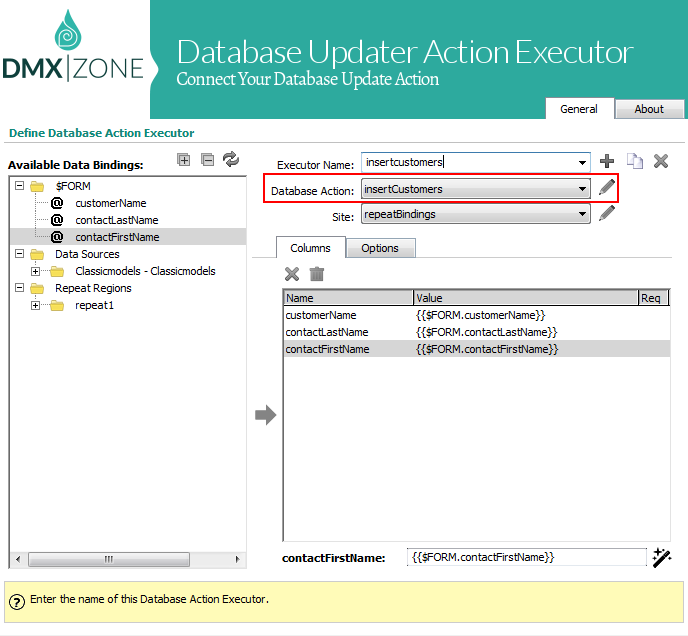Edit the Database Action with pencil icon

coord(607,187)
